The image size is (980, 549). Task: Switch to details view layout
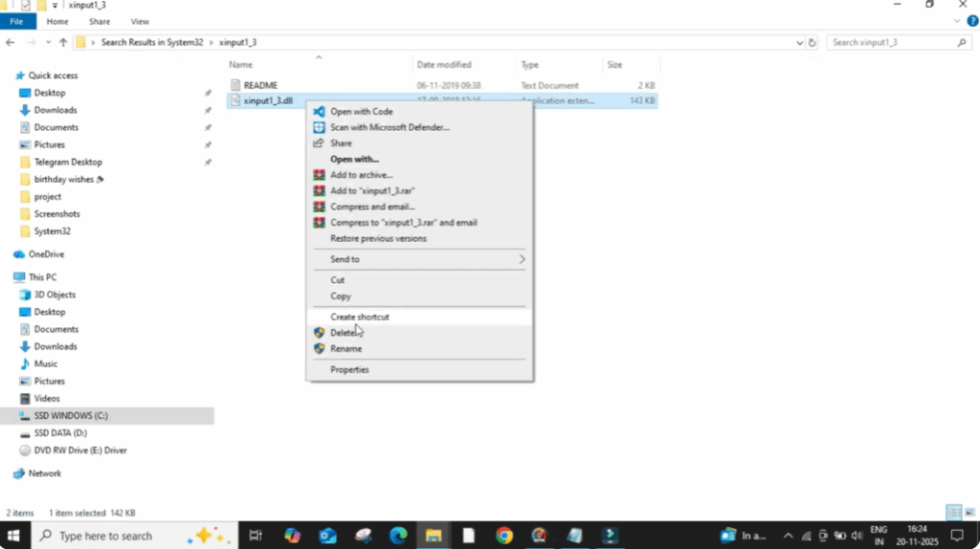[x=953, y=513]
